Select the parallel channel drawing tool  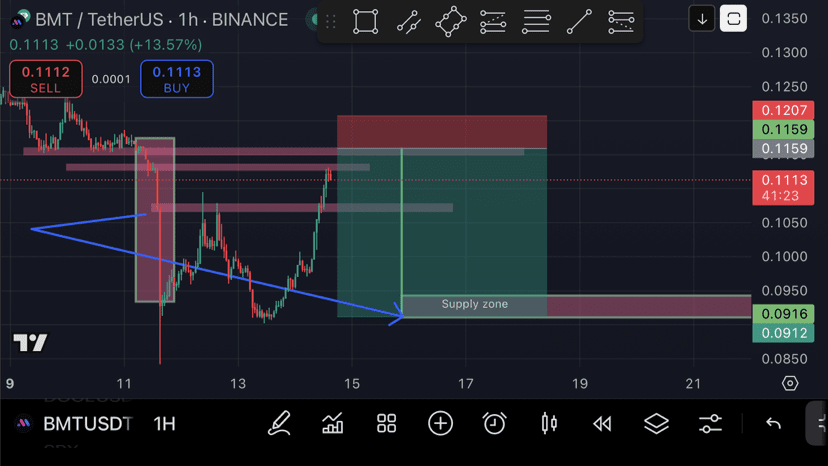(409, 22)
